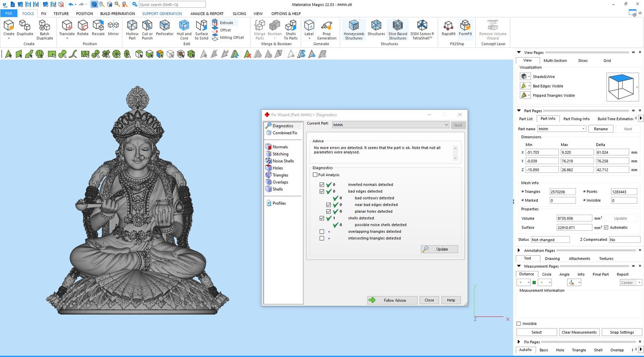Open the BUILD PREPARATION ribbon tab
644x357 pixels.
pos(117,14)
